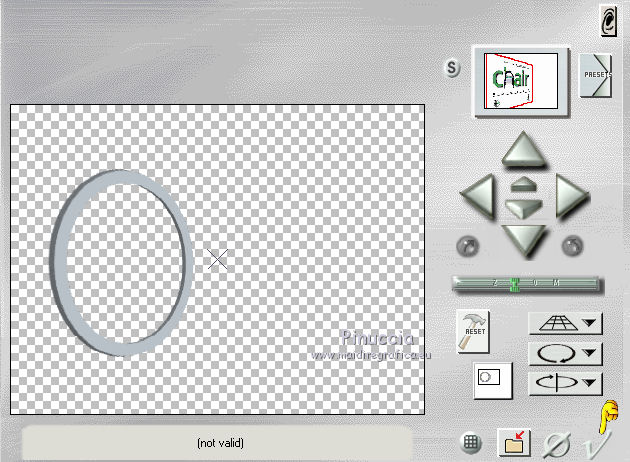The height and width of the screenshot is (462, 630).
Task: Click the round rotate button left of arrows
Action: [x=468, y=246]
